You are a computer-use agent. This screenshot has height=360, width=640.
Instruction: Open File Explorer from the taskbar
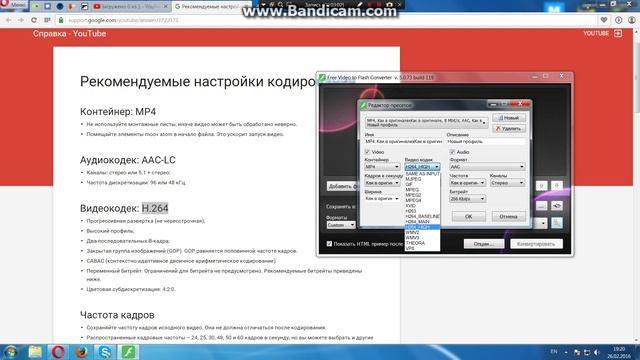coord(35,352)
